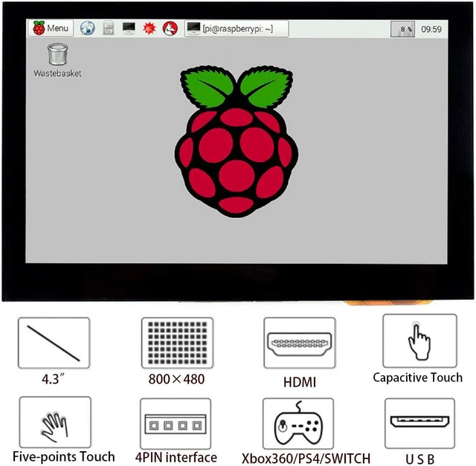Image resolution: width=476 pixels, height=466 pixels.
Task: Click the pointing finger Capacitive Touch icon
Action: pyautogui.click(x=419, y=340)
